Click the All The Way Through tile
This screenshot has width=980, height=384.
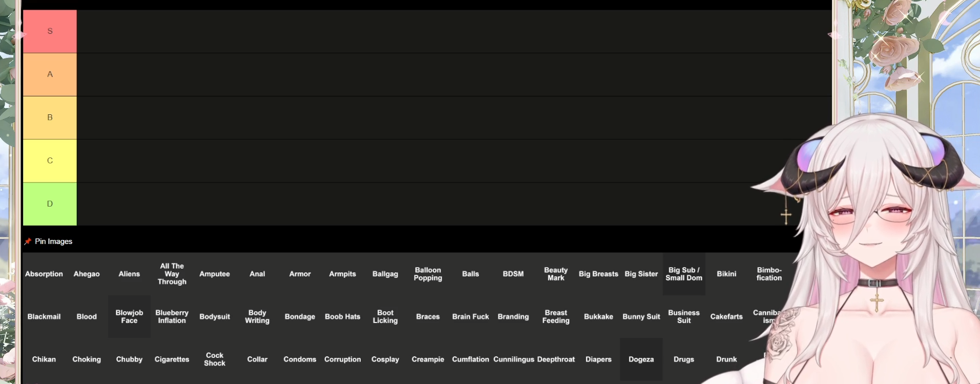172,274
